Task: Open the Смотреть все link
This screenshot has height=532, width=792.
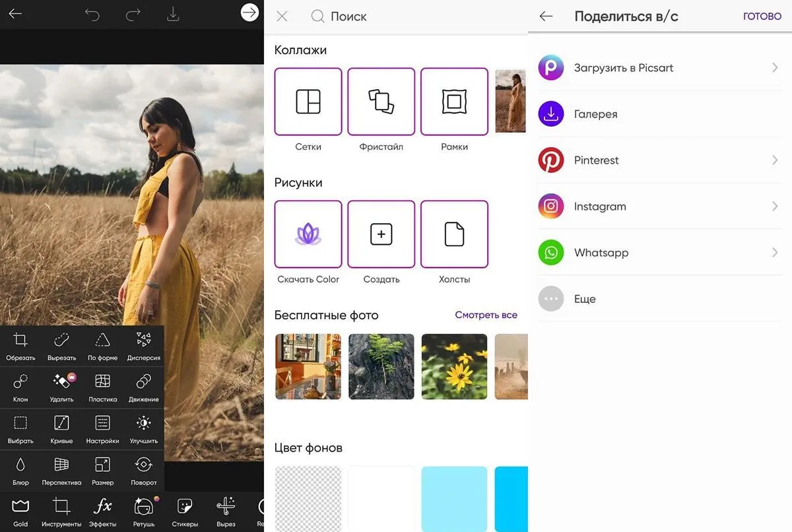Action: coord(486,316)
